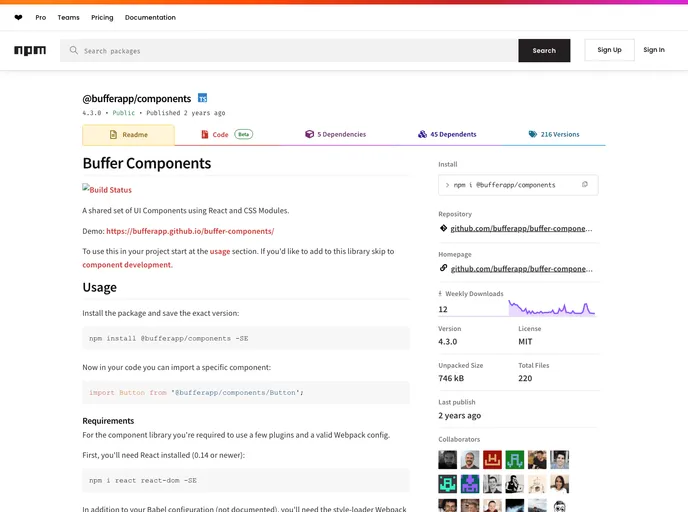
Task: Open the 216 Versions tab
Action: click(554, 134)
